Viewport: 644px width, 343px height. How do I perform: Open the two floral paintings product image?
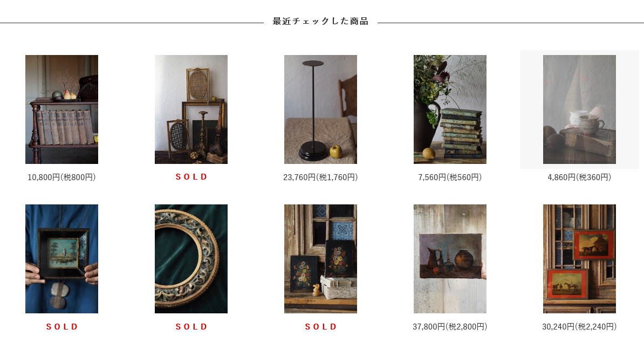click(x=320, y=259)
